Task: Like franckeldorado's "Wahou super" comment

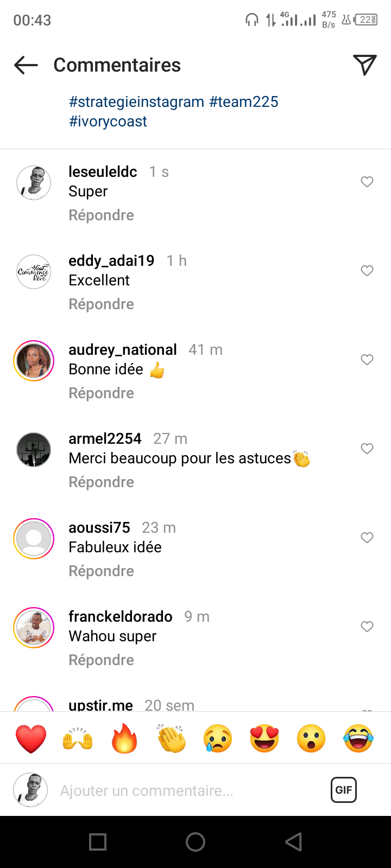Action: 367,627
